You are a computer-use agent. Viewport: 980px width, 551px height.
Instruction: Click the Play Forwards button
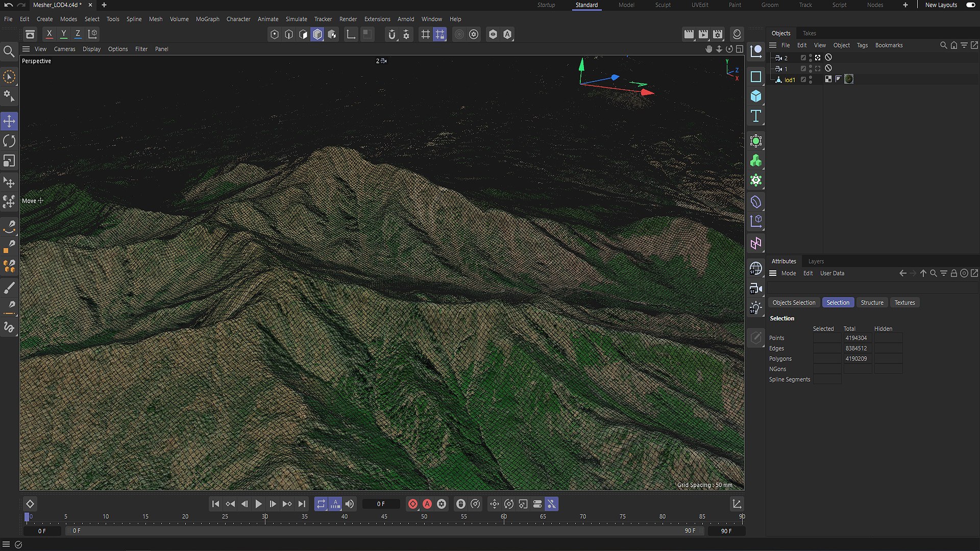(x=258, y=504)
